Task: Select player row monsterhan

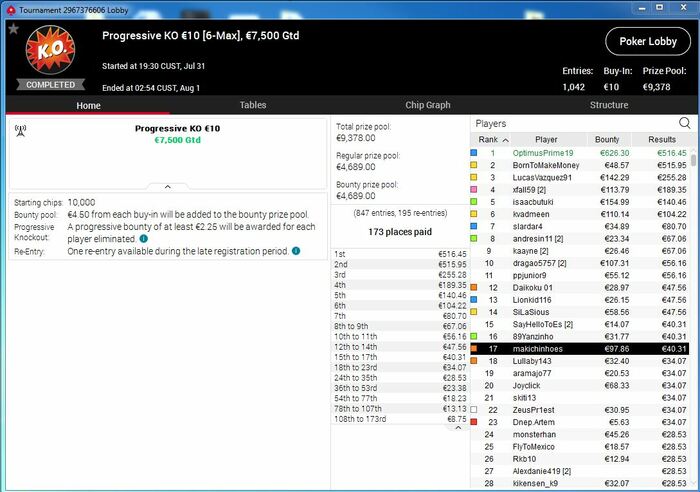Action: tap(579, 434)
